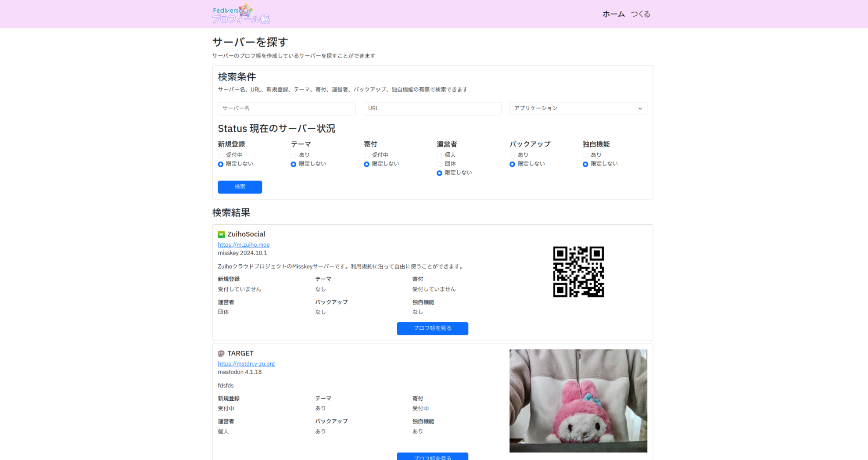Choose あり under バックアップ
Image resolution: width=868 pixels, height=460 pixels.
(512, 155)
